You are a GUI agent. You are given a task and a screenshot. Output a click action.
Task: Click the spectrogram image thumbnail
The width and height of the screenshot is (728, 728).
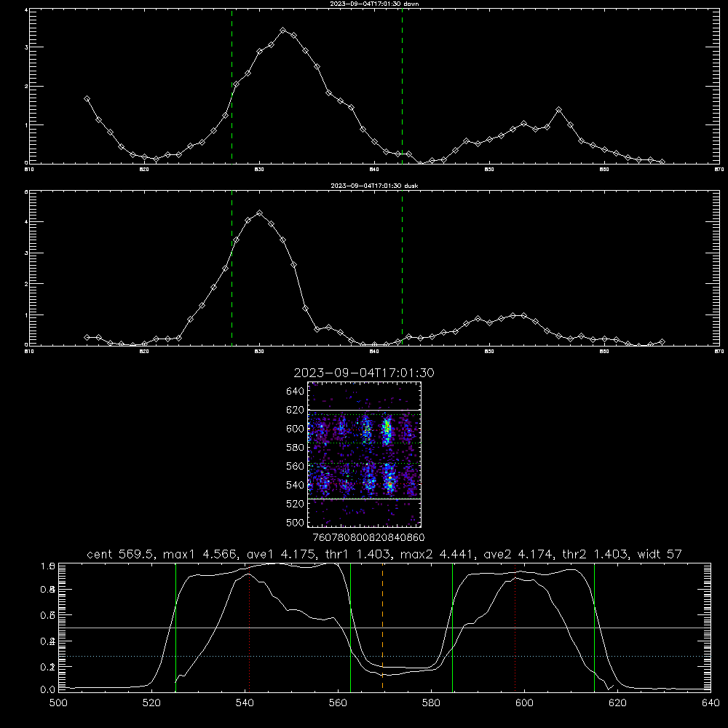365,454
